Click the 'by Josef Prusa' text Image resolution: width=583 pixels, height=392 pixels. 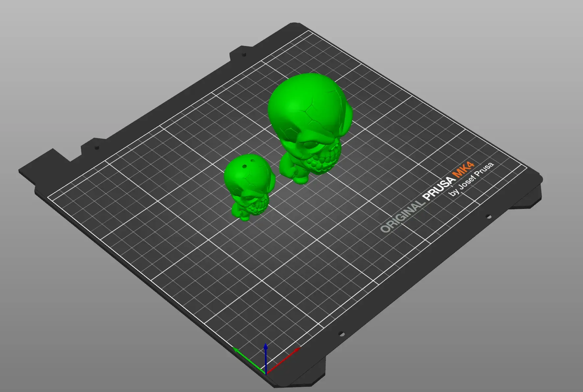(x=472, y=179)
